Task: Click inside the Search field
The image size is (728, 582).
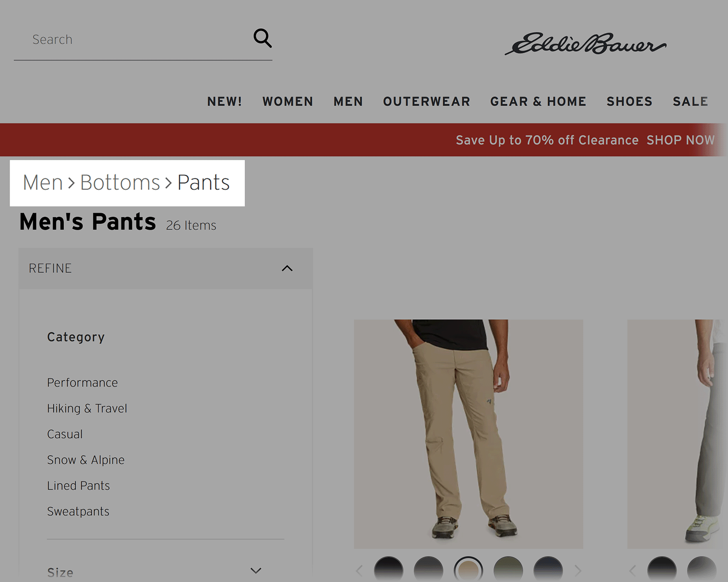Action: [114, 40]
